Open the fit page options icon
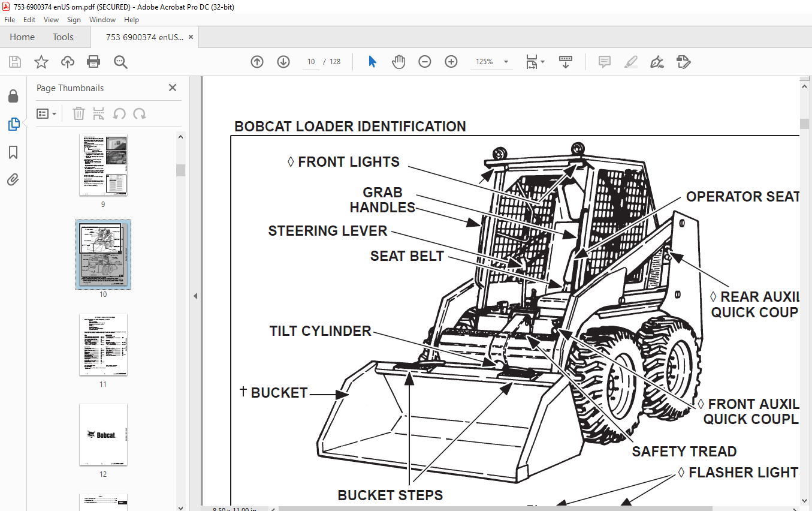 pyautogui.click(x=535, y=62)
